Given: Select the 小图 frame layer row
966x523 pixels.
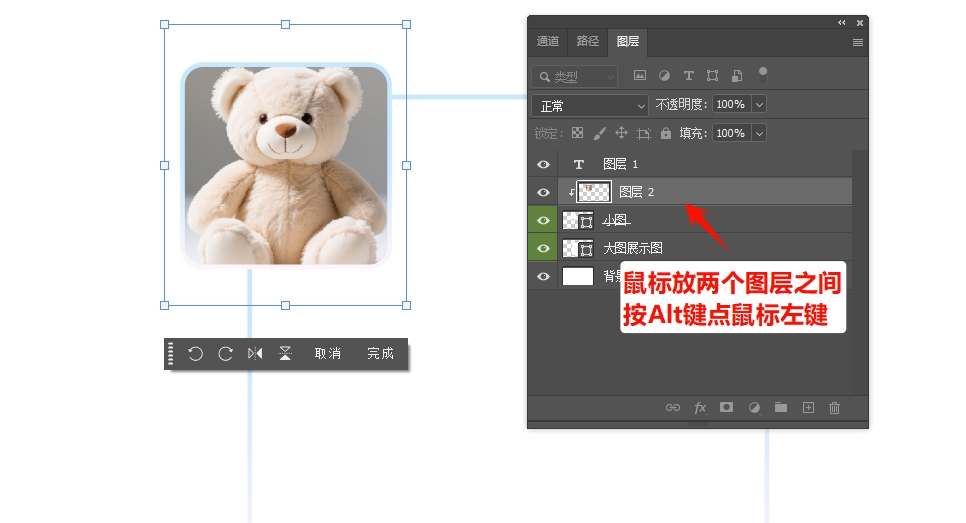Looking at the screenshot, I should pos(705,221).
